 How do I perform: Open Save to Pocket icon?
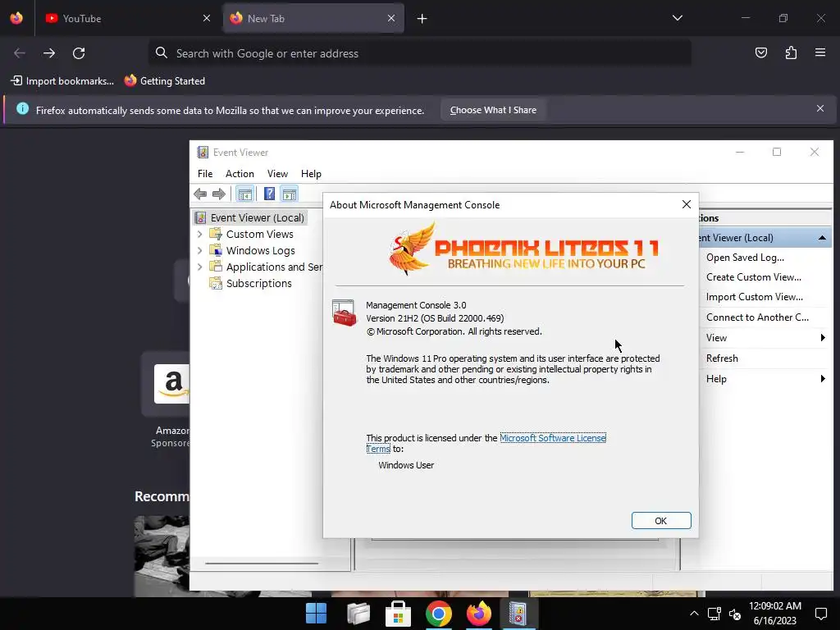pyautogui.click(x=760, y=52)
